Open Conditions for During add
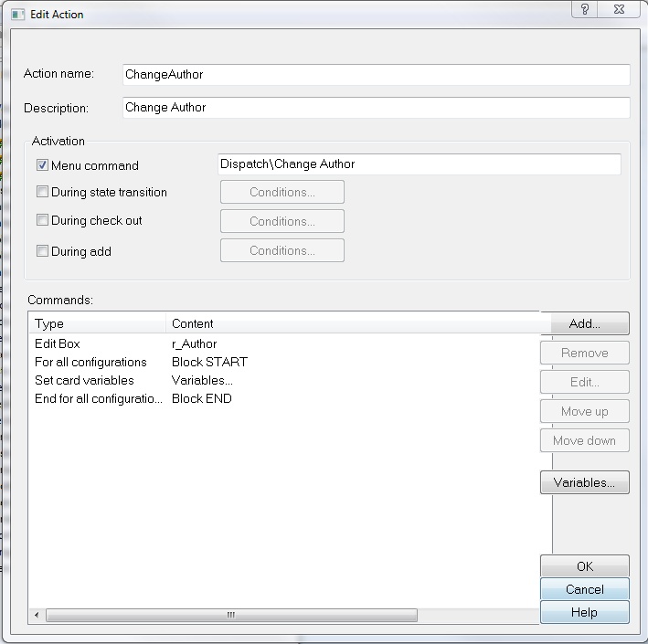The width and height of the screenshot is (648, 644). pyautogui.click(x=282, y=250)
